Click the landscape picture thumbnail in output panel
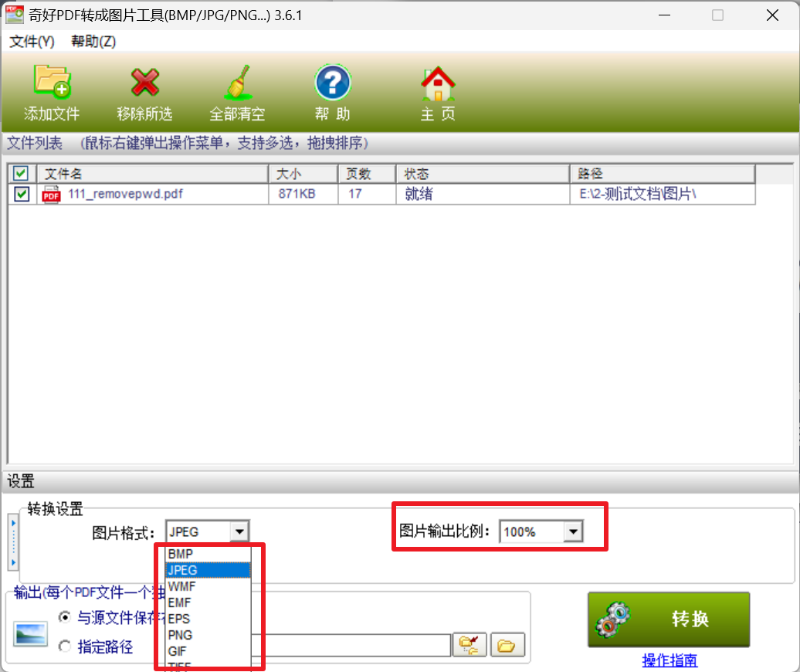Viewport: 800px width, 672px height. click(31, 634)
